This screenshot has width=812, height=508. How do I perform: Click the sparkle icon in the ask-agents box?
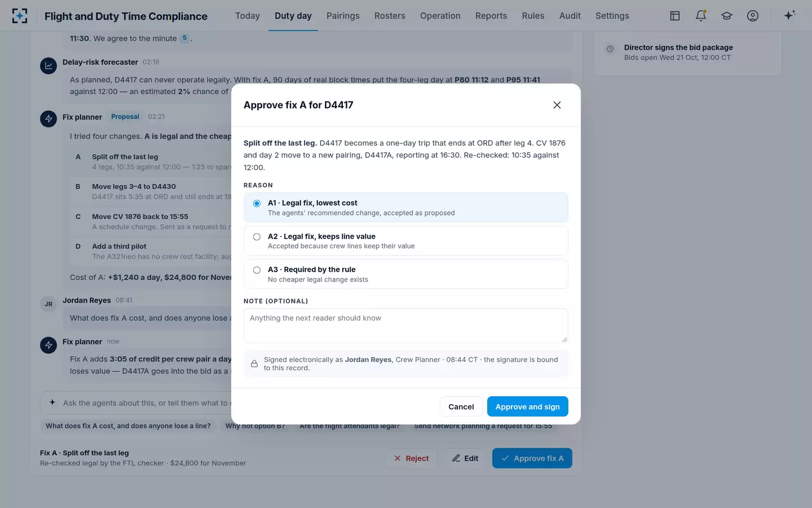coord(52,402)
